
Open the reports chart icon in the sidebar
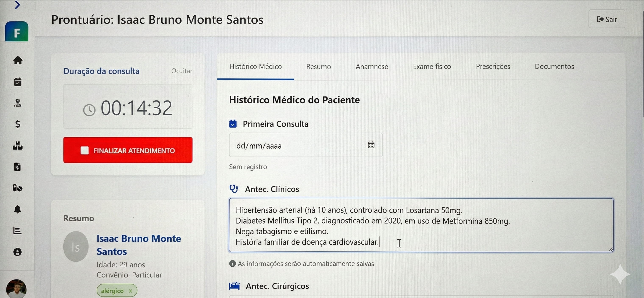pyautogui.click(x=18, y=230)
